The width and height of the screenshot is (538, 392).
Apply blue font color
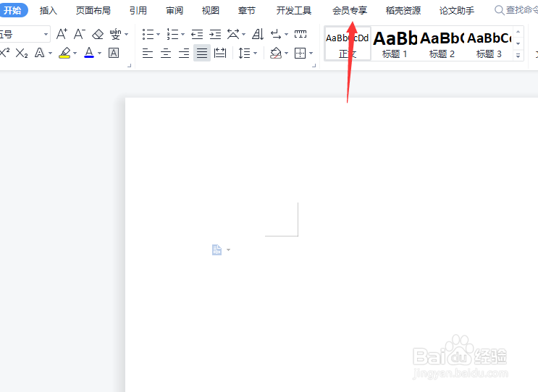click(89, 53)
